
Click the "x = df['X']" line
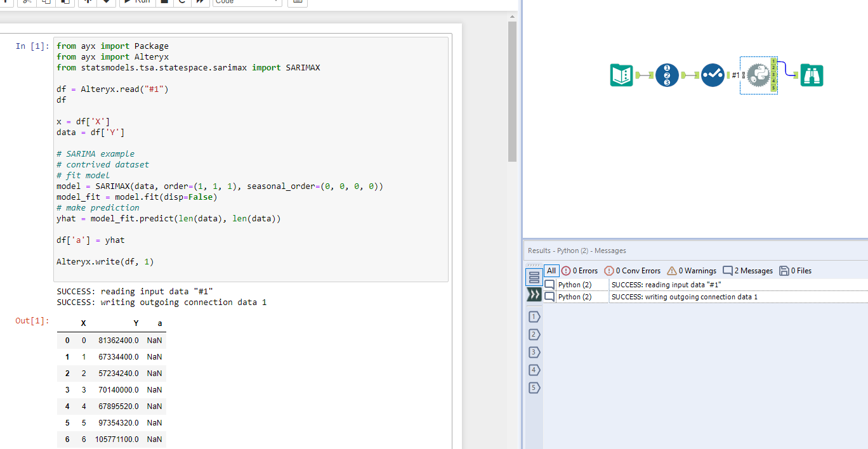pos(83,122)
